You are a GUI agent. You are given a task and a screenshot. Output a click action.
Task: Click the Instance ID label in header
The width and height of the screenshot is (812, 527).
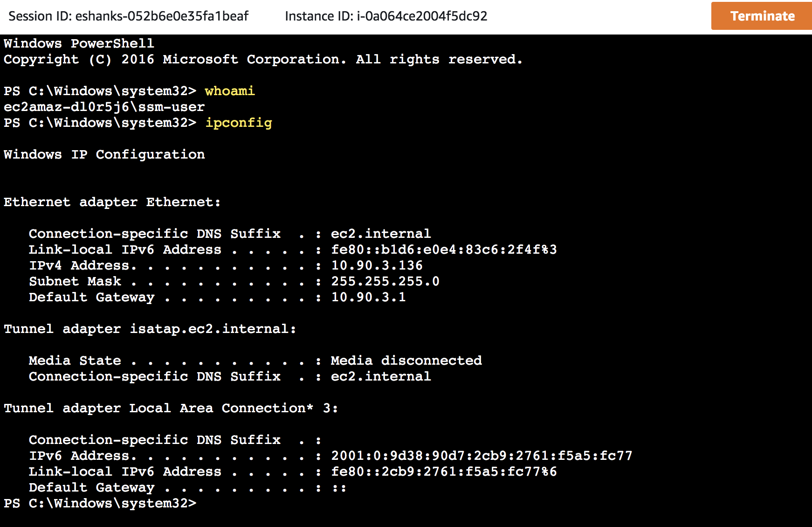click(386, 16)
